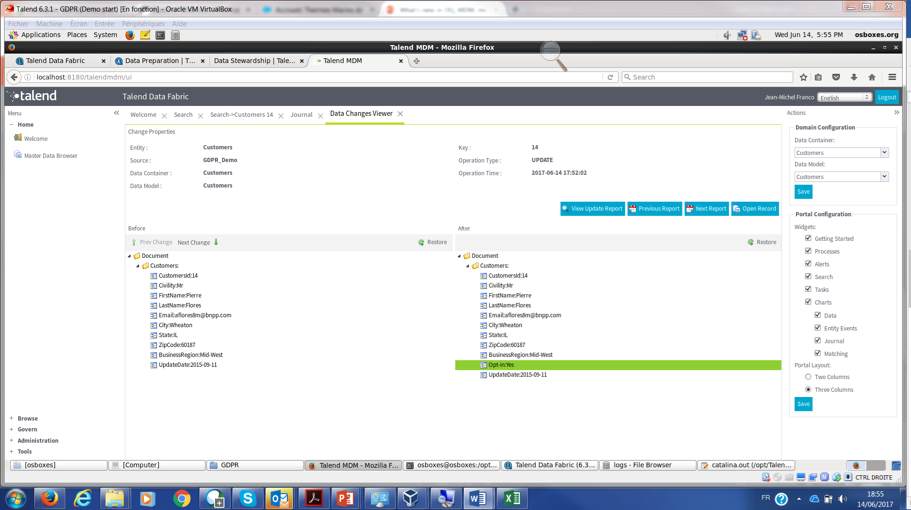
Task: Open the English language selector
Action: coord(844,98)
